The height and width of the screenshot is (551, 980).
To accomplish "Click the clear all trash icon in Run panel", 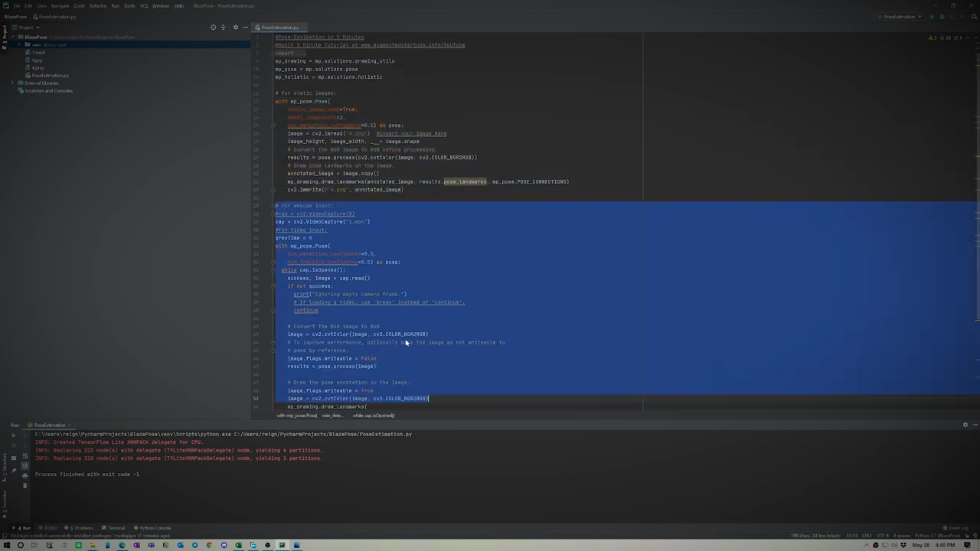I will coord(24,484).
